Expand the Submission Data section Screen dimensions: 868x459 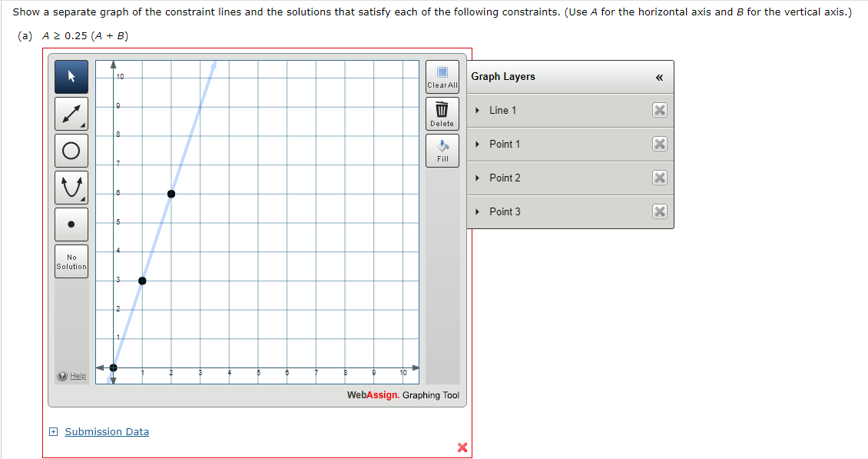point(53,431)
